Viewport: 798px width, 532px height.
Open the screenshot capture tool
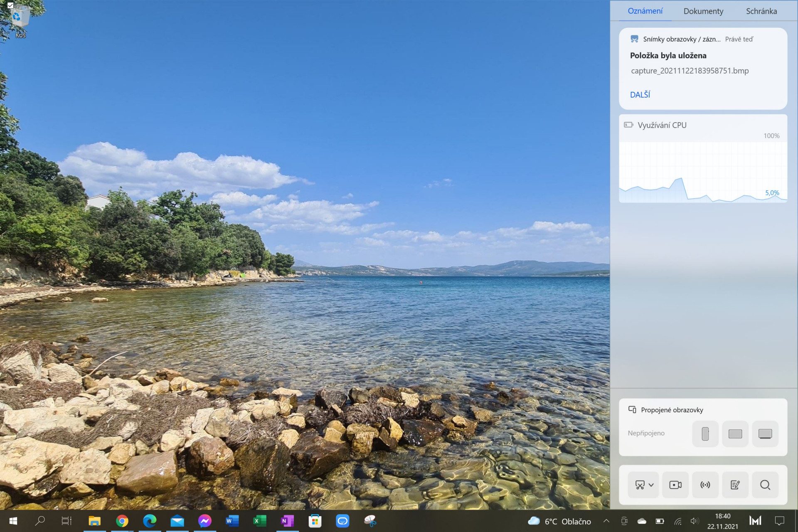[640, 485]
